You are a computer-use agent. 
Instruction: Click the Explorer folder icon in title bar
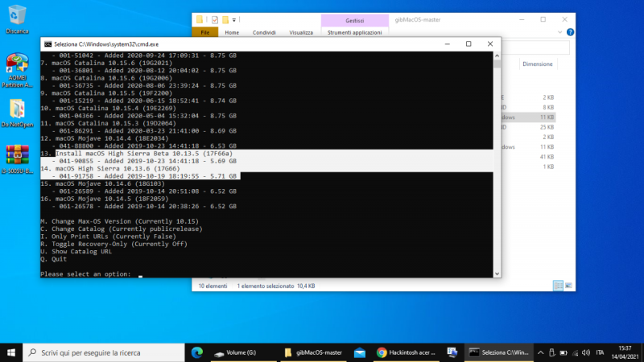point(199,19)
